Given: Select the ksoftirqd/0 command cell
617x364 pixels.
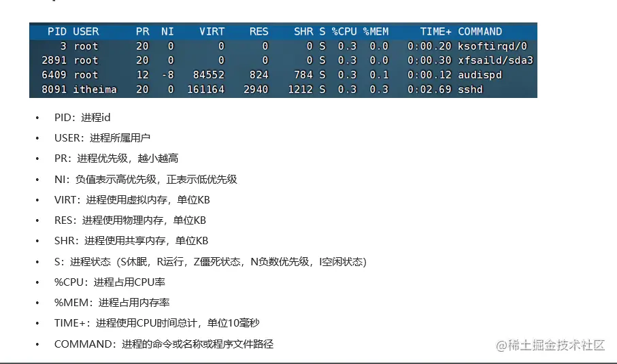Looking at the screenshot, I should coord(493,46).
